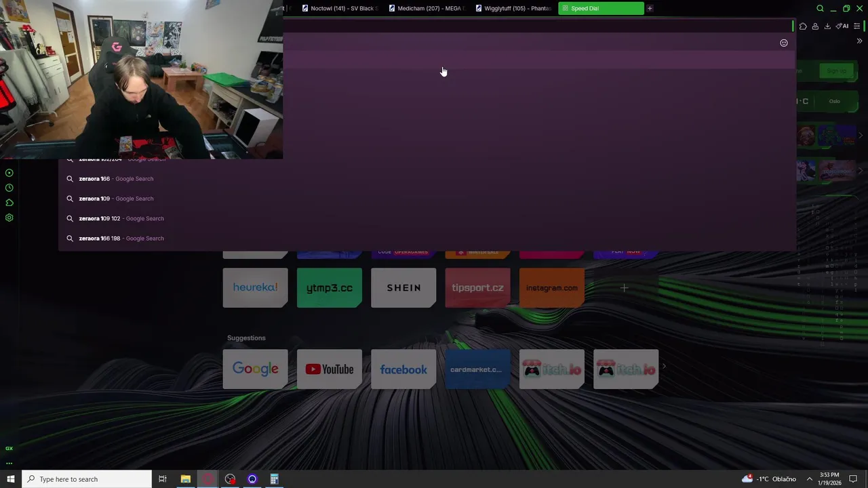The width and height of the screenshot is (868, 488).
Task: Open a new tab with plus button
Action: click(650, 8)
